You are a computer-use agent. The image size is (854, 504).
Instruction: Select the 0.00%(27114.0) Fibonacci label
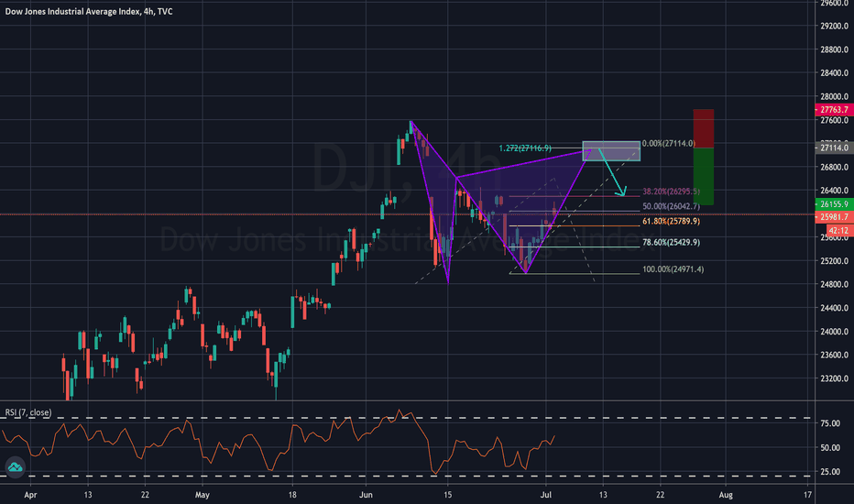pos(668,143)
